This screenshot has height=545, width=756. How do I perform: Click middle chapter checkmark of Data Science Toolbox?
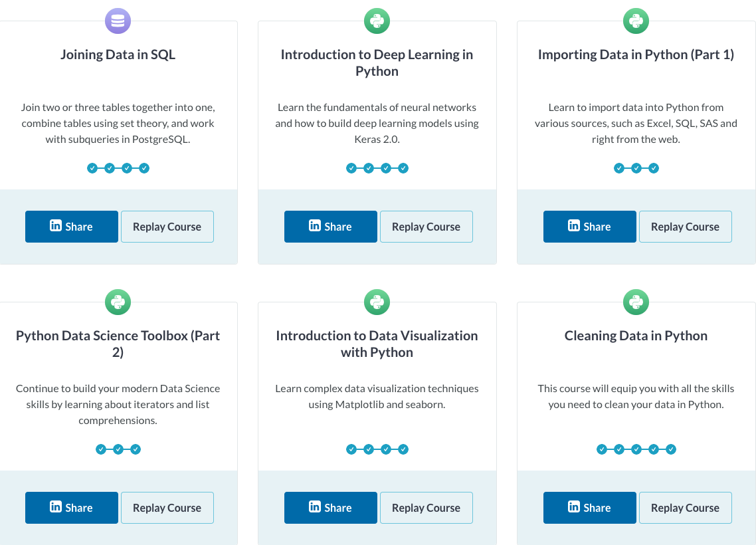point(118,449)
